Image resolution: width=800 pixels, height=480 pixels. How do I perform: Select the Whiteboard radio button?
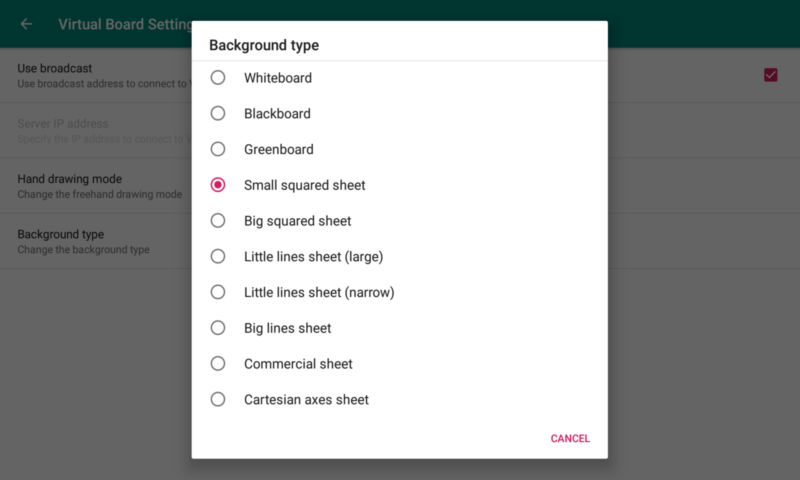[218, 78]
